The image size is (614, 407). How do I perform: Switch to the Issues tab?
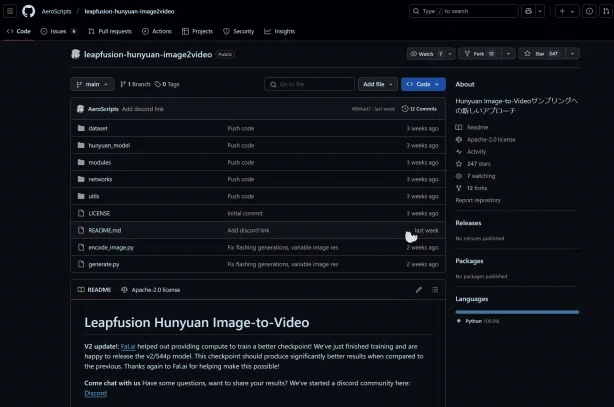tap(58, 31)
